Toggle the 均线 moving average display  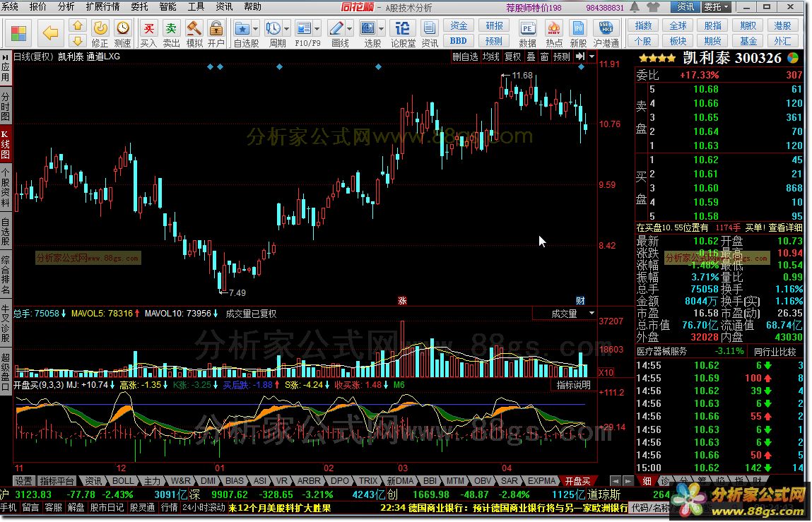[x=491, y=57]
